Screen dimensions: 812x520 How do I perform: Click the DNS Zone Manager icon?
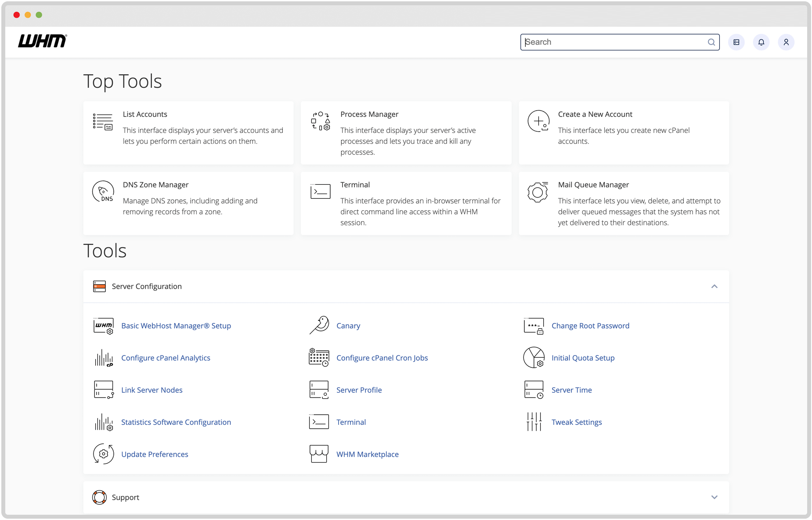point(103,192)
